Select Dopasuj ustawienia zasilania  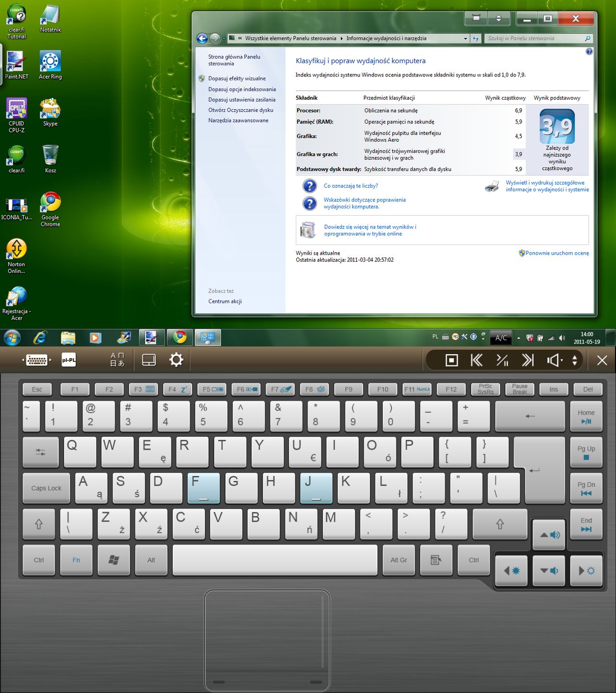pos(242,100)
